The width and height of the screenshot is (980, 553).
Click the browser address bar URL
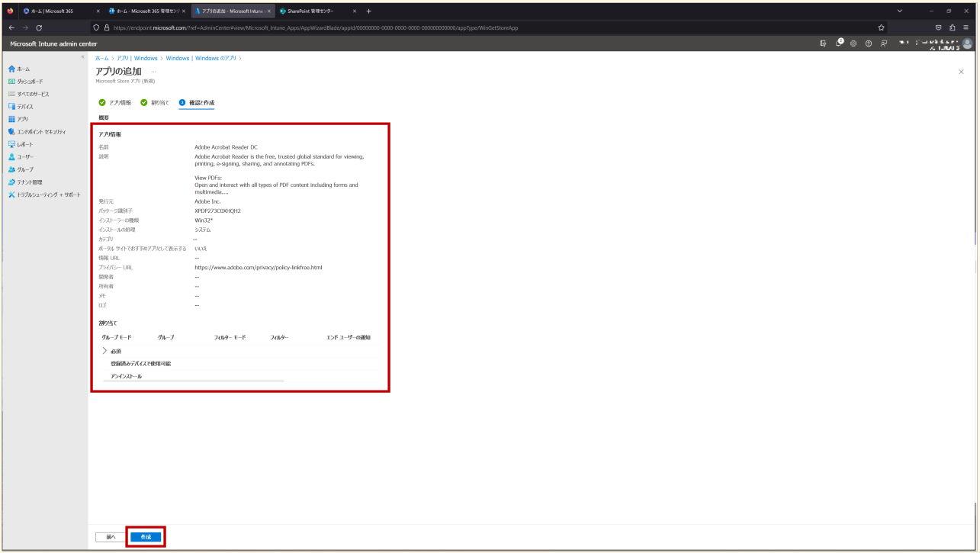pyautogui.click(x=316, y=27)
